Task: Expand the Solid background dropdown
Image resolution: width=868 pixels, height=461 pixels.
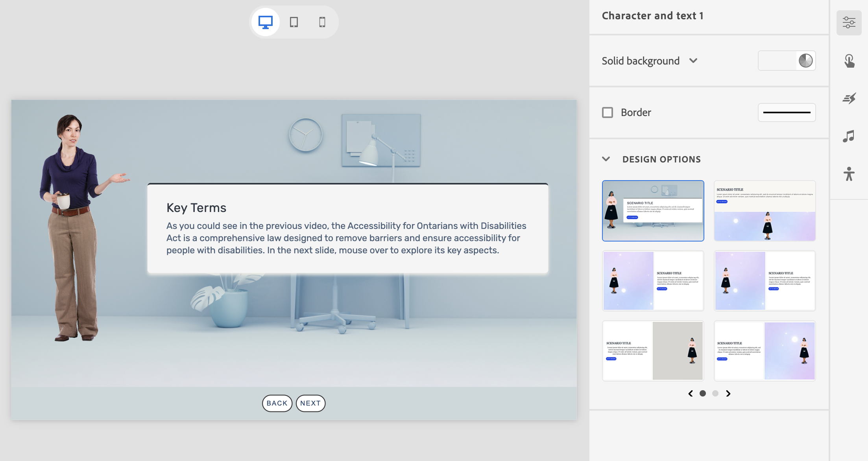Action: 693,61
